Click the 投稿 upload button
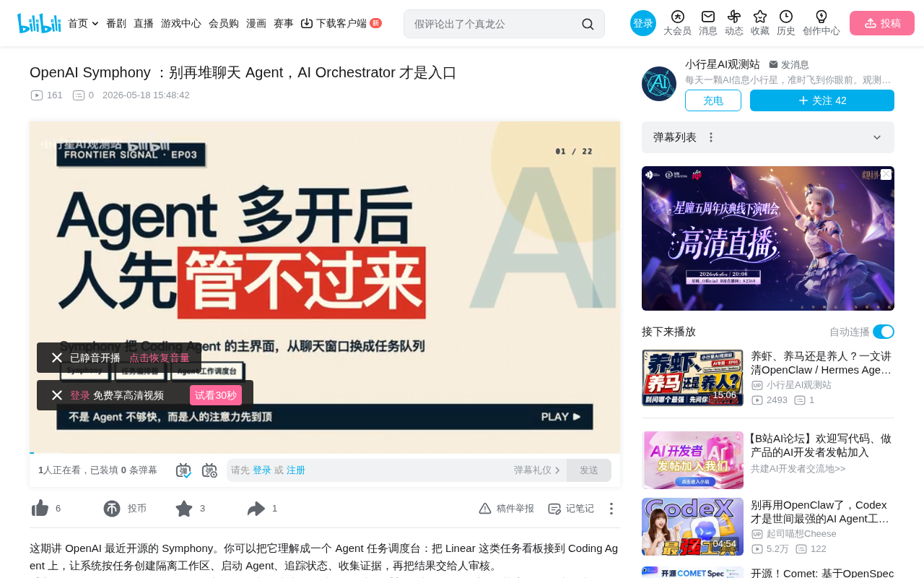Image resolution: width=924 pixels, height=578 pixels. click(882, 23)
